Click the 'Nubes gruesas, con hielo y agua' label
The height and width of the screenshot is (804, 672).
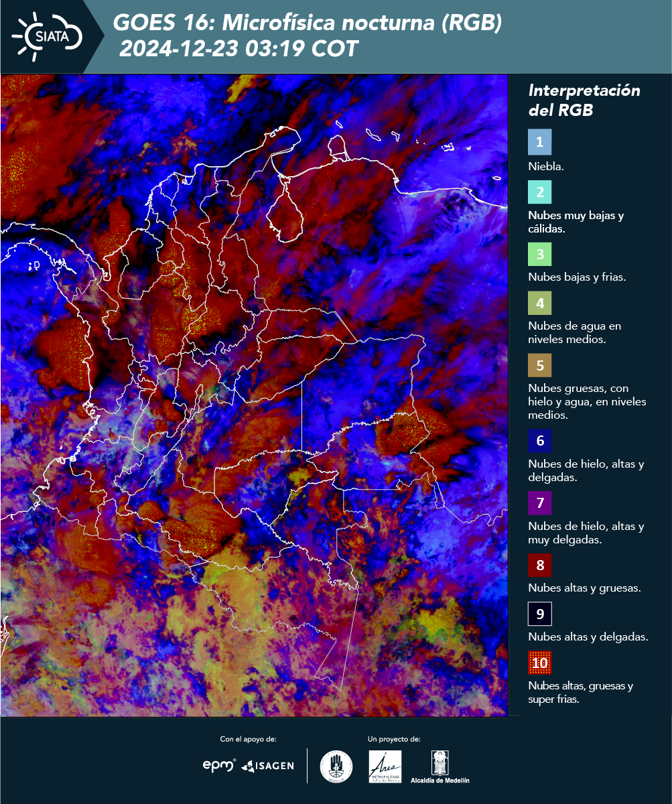tap(587, 401)
